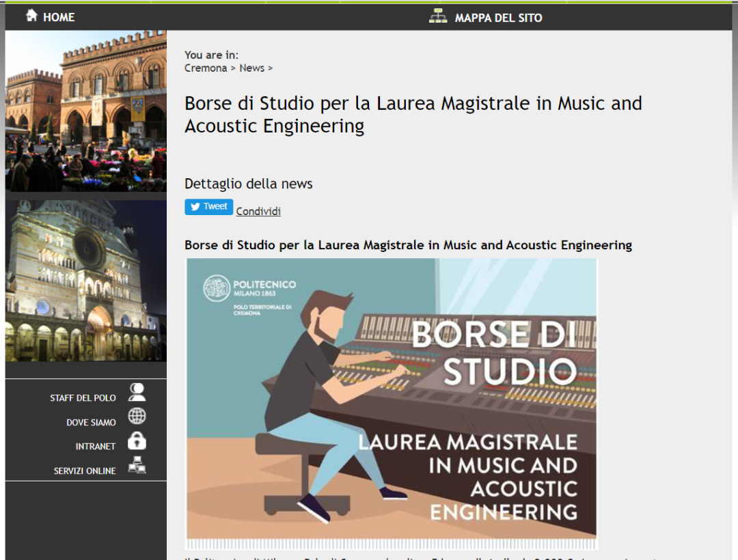Click the globe icon for Dove Siamo

pos(137,416)
